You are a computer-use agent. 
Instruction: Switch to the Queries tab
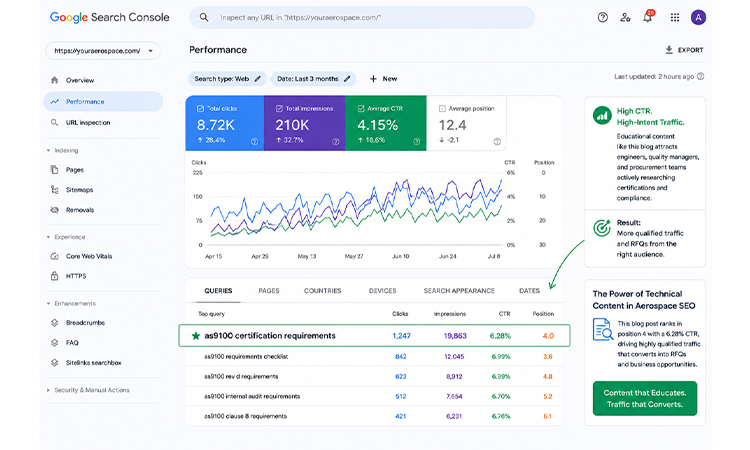[x=218, y=291]
